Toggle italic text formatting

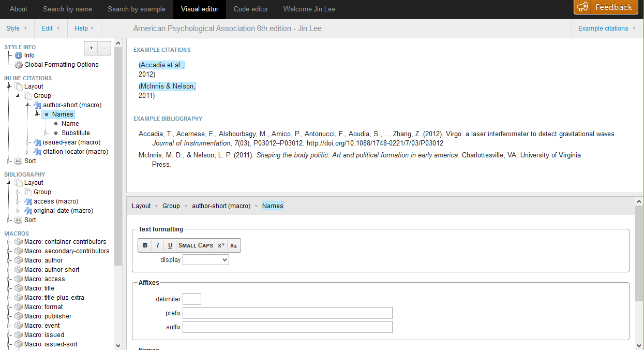(158, 245)
